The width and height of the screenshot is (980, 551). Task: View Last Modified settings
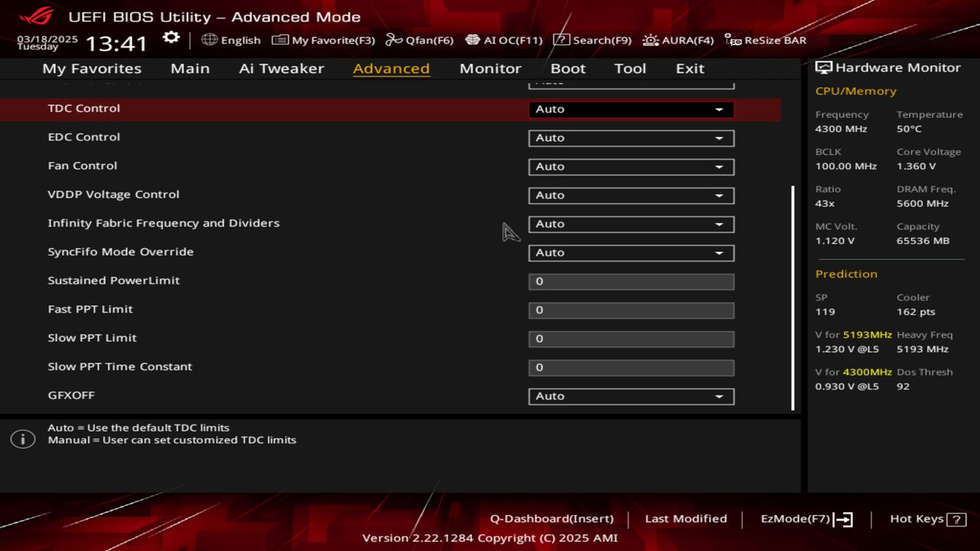point(686,519)
